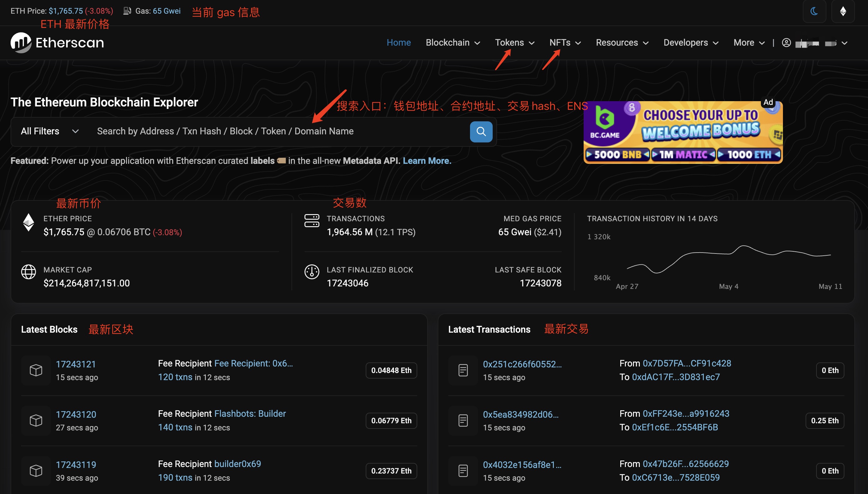The height and width of the screenshot is (494, 868).
Task: Click the Ether price diamond icon
Action: tap(29, 222)
